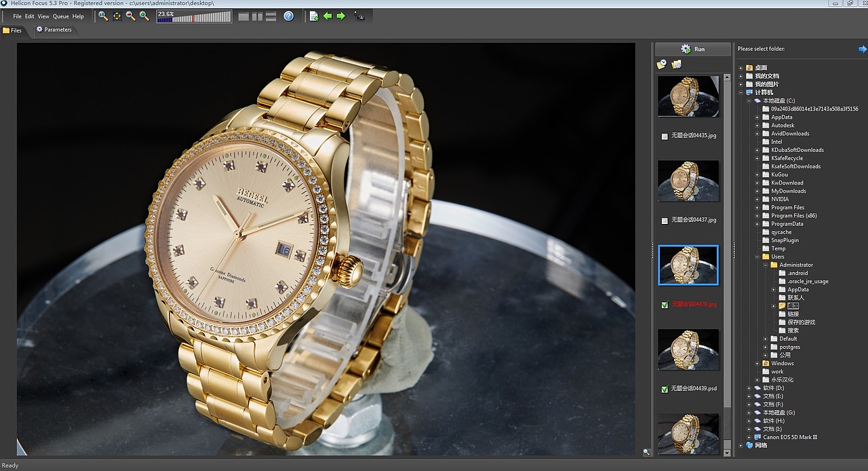This screenshot has height=471, width=868.
Task: Expand the 软件 (D:) drive node
Action: point(749,388)
